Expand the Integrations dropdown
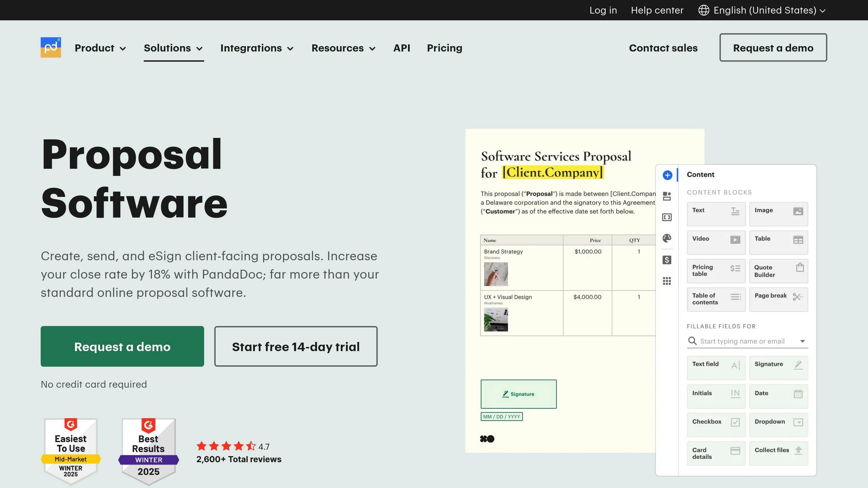 pos(257,48)
